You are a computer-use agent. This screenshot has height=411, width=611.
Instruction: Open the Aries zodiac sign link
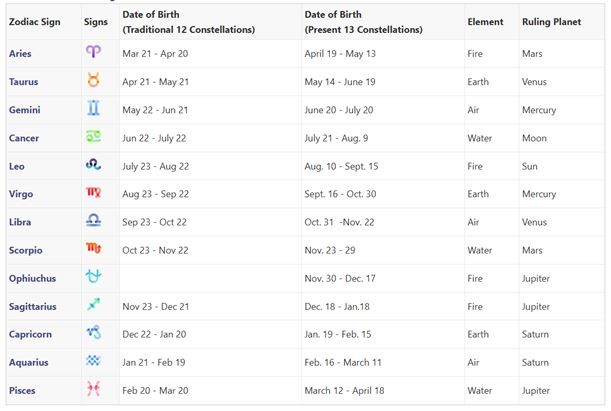21,53
